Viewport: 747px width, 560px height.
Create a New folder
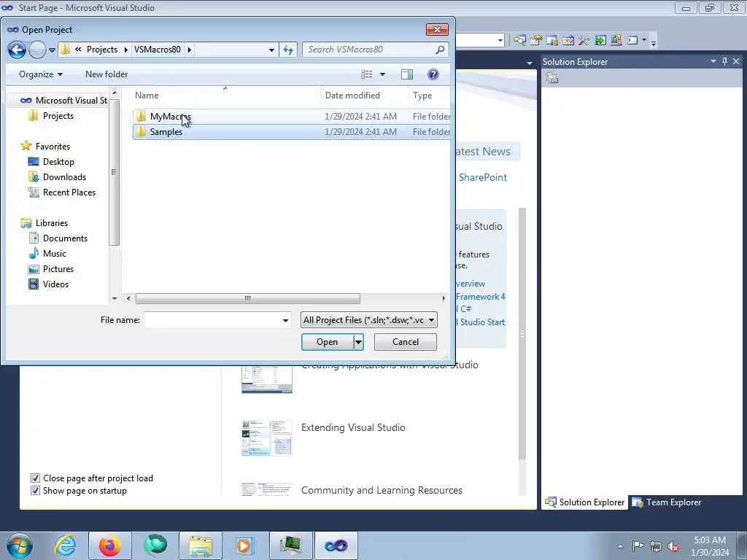click(107, 74)
